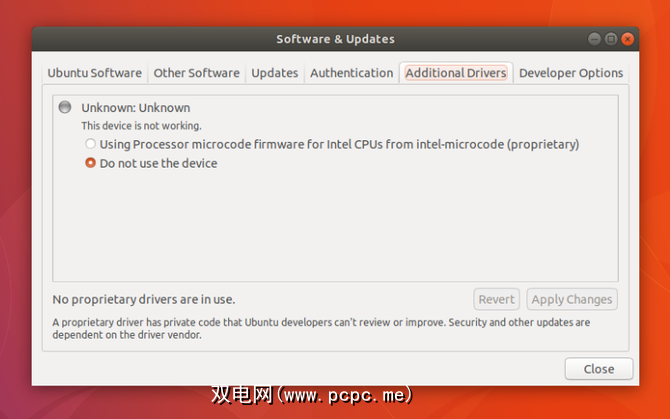Open the Developer Options tab
The height and width of the screenshot is (419, 670).
(571, 73)
